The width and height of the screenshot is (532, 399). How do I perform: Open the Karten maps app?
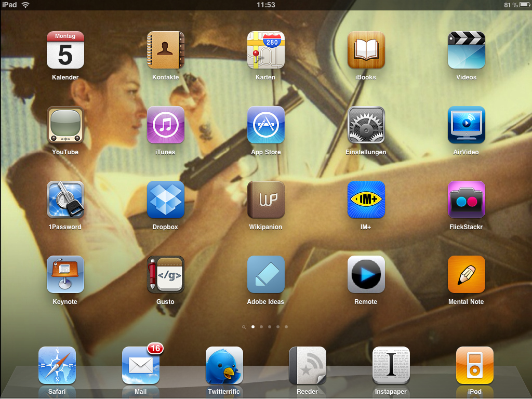point(265,50)
